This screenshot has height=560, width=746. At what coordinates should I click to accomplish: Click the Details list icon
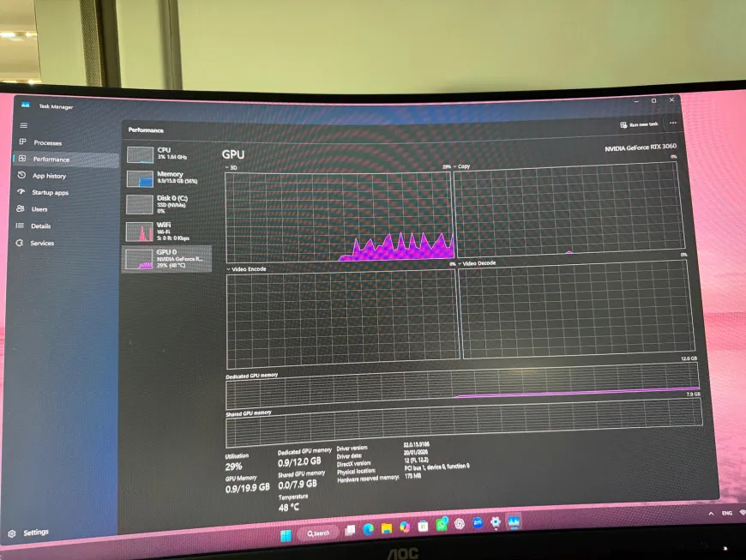tap(20, 226)
